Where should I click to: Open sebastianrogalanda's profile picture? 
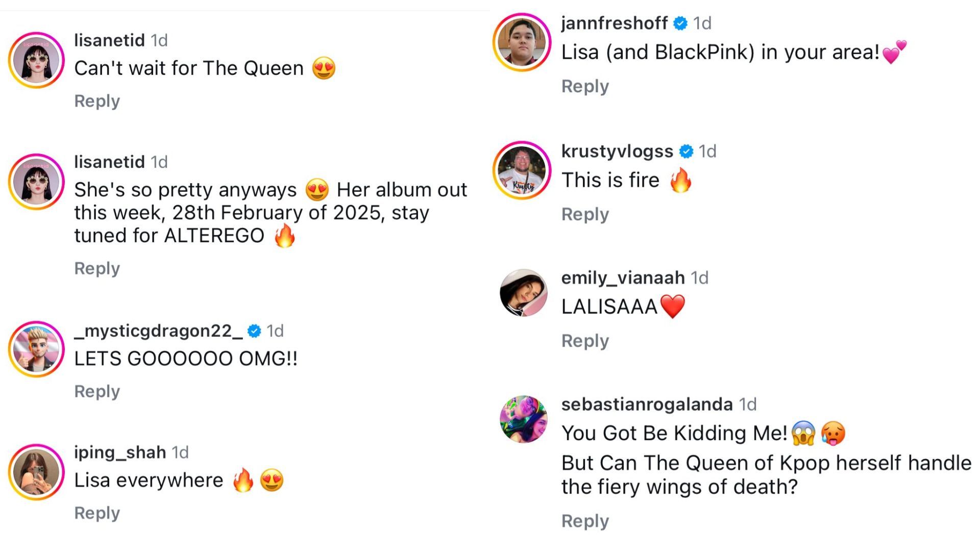523,419
